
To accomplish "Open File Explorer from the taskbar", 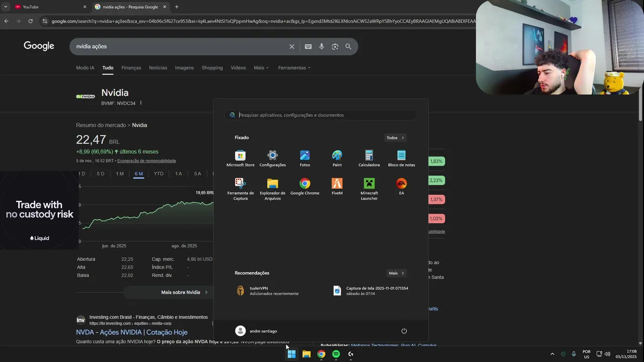I will pyautogui.click(x=306, y=354).
